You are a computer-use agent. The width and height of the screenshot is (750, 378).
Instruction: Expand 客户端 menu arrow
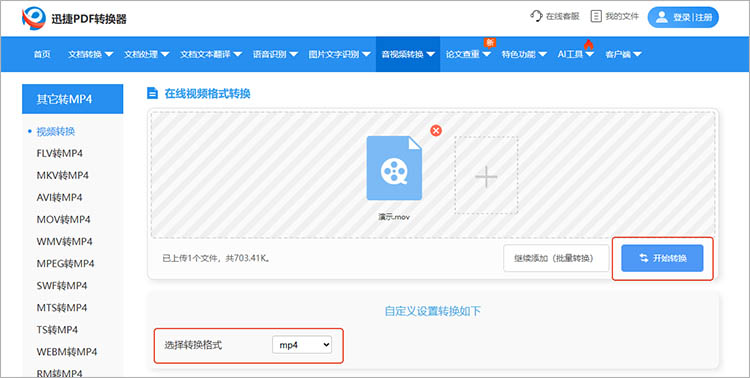coord(638,55)
